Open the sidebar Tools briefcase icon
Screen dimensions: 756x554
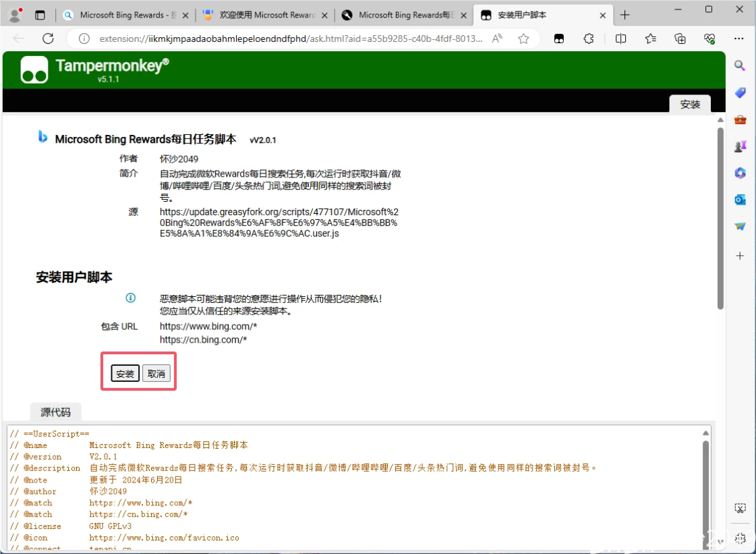tap(740, 119)
